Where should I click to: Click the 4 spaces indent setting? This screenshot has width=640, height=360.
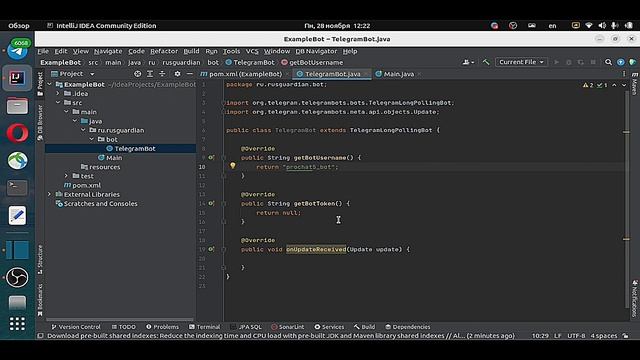tap(604, 336)
